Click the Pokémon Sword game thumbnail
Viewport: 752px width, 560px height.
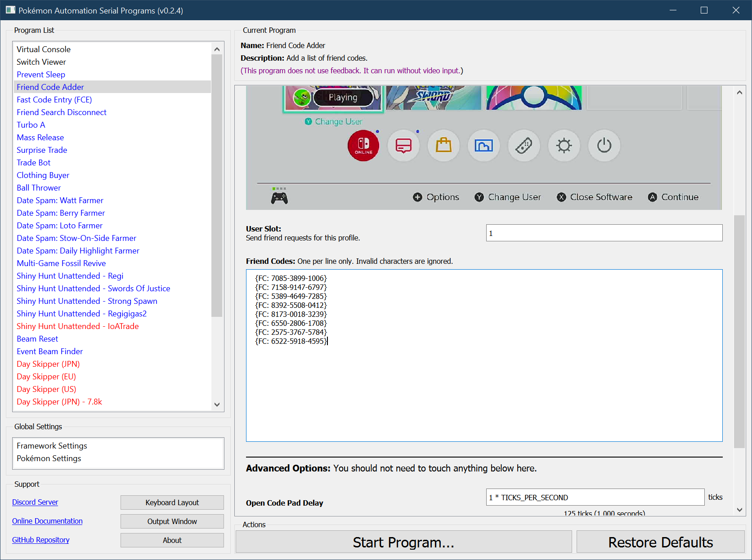434,98
